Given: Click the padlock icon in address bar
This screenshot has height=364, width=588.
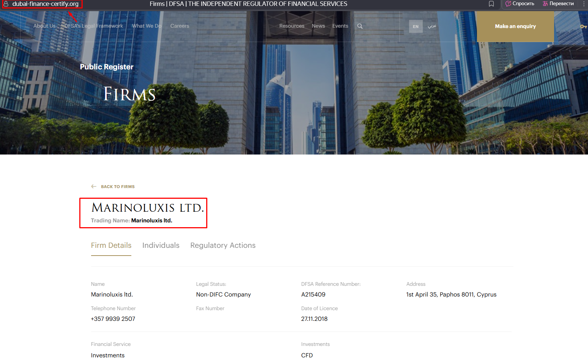Looking at the screenshot, I should pos(6,4).
